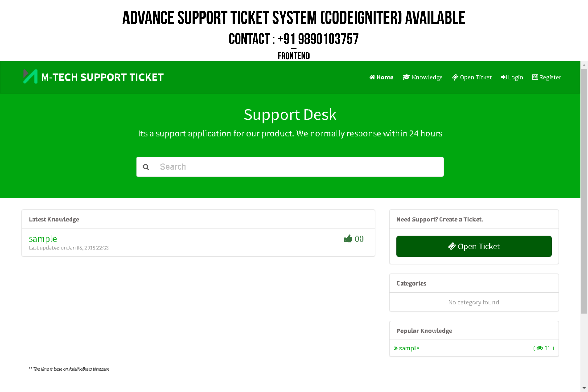The image size is (588, 392).
Task: Click the scrollbar down arrow
Action: point(584,388)
